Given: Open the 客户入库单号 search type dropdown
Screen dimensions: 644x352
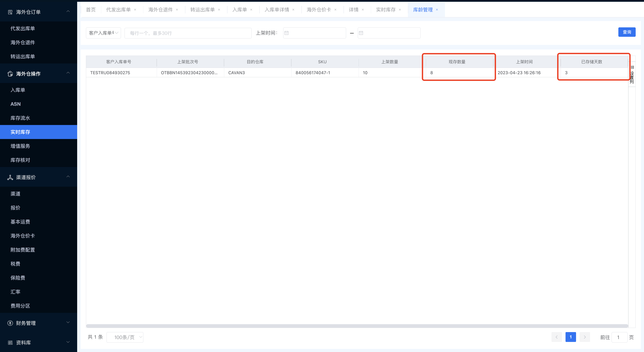Looking at the screenshot, I should (x=103, y=33).
